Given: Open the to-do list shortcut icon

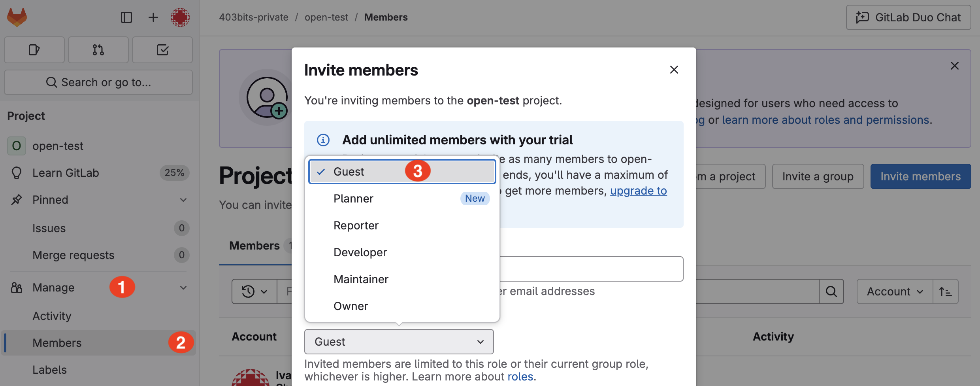Looking at the screenshot, I should click(x=162, y=50).
